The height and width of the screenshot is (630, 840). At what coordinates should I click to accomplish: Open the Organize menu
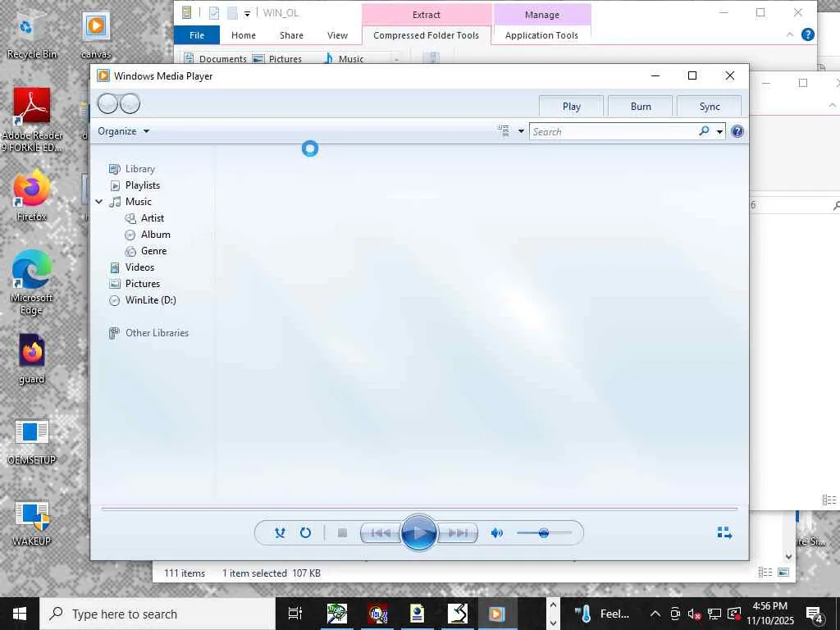pos(123,131)
